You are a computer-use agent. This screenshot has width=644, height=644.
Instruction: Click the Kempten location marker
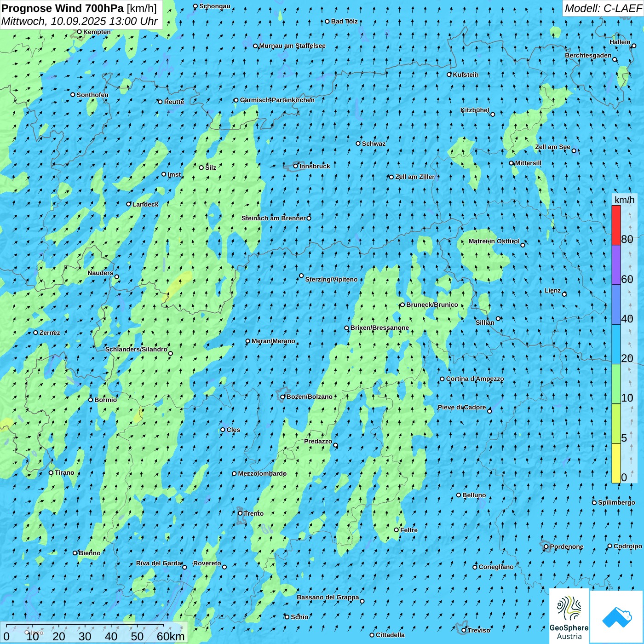pos(79,32)
